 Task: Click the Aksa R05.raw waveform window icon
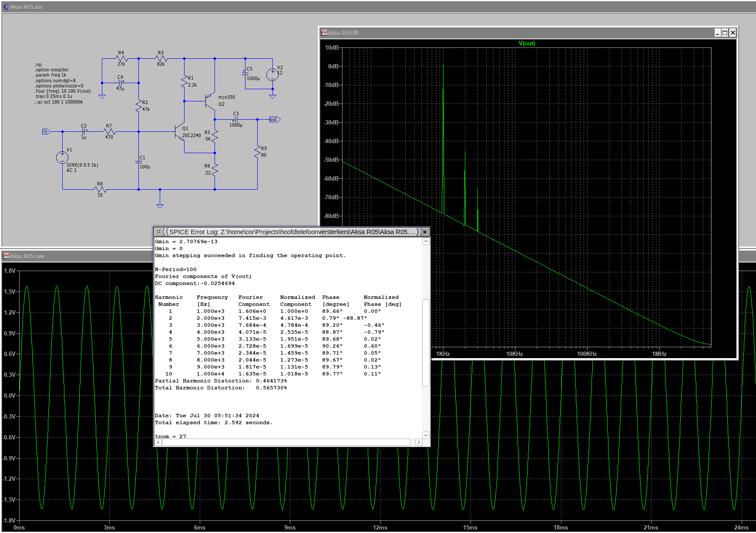point(6,256)
